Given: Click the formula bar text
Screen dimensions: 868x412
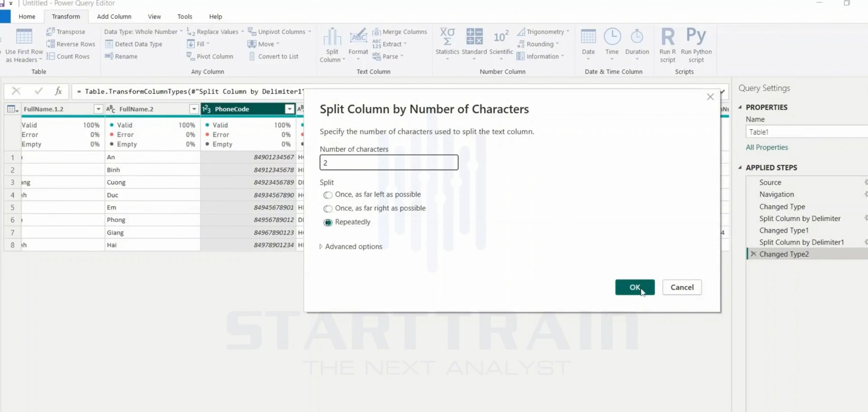Looking at the screenshot, I should pyautogui.click(x=190, y=91).
